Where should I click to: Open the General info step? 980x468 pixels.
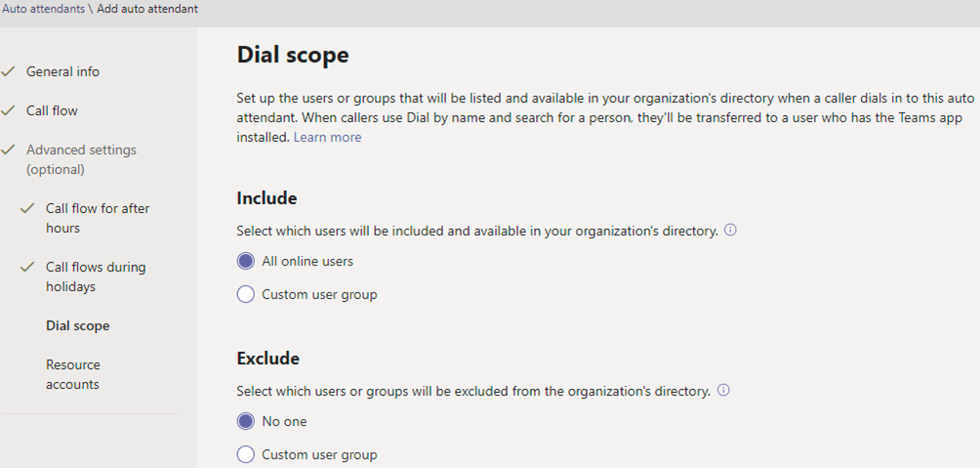[62, 71]
